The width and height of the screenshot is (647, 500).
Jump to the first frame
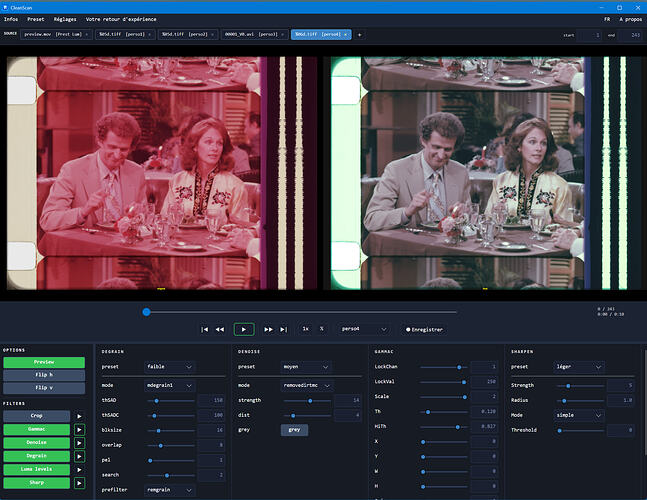(x=205, y=328)
